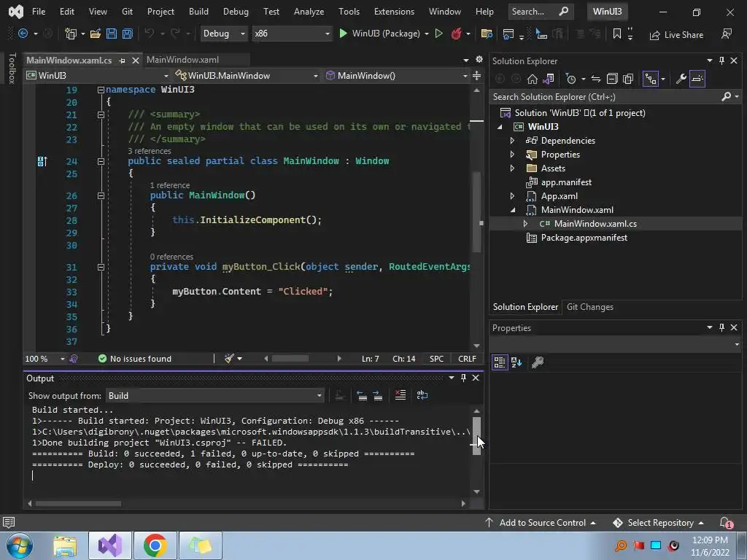Go to previous message in Output

(x=362, y=395)
